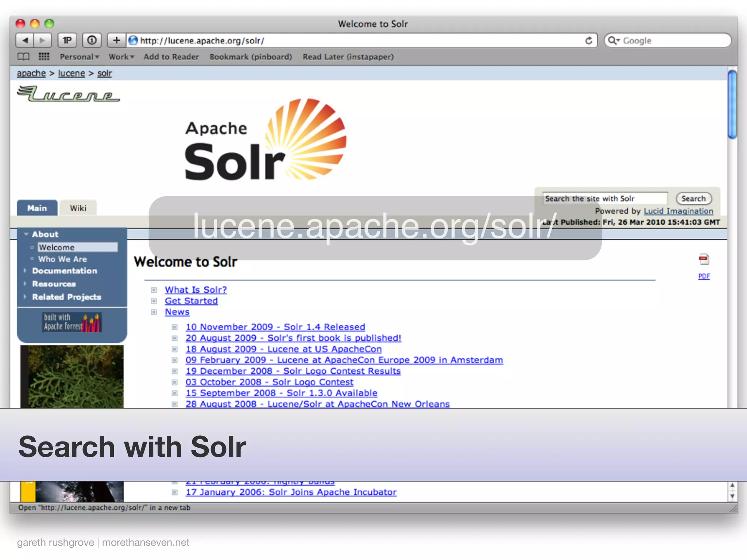Click the PDF document icon
The height and width of the screenshot is (560, 747).
(704, 260)
